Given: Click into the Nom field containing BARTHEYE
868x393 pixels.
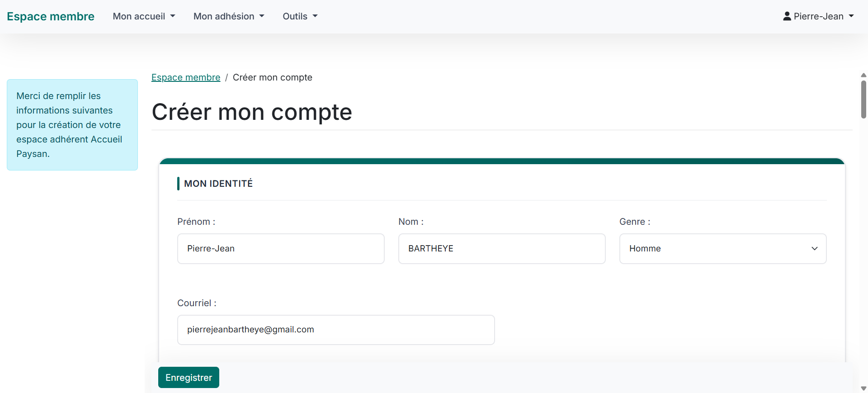Looking at the screenshot, I should (x=501, y=249).
